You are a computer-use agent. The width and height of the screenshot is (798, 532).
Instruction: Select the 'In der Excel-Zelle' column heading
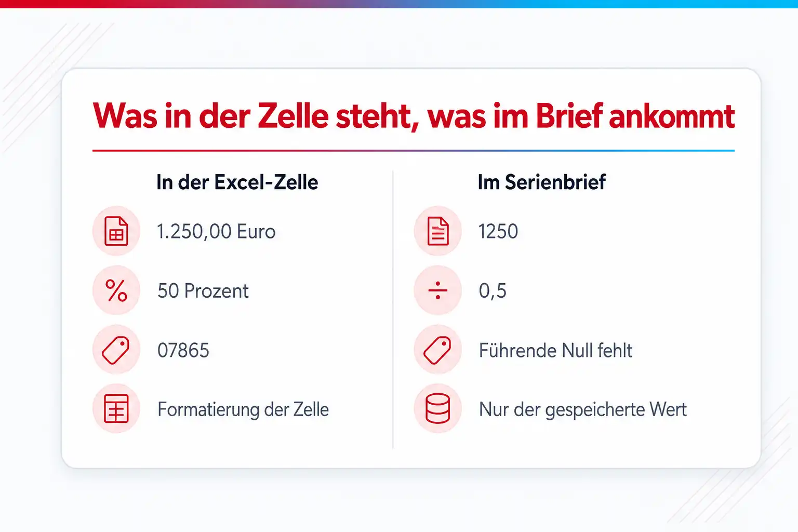click(x=237, y=182)
